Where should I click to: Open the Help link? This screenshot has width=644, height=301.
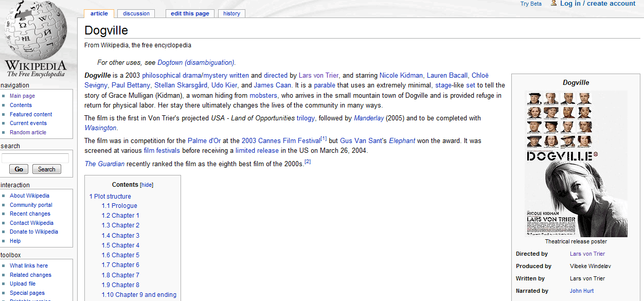[15, 241]
